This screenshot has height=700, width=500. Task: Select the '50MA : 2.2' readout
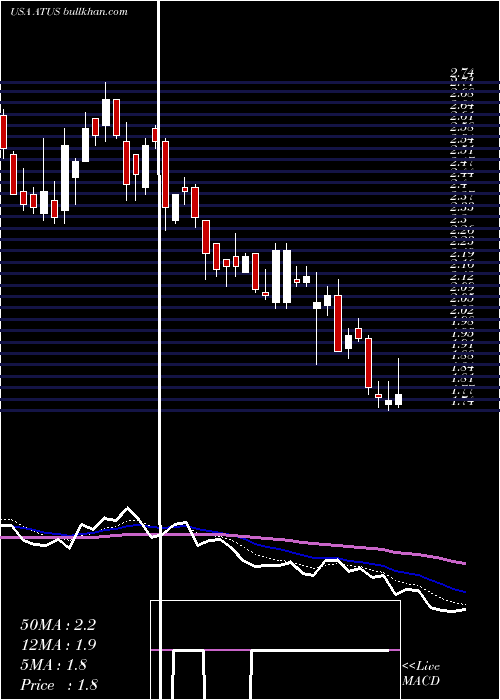coord(58,625)
